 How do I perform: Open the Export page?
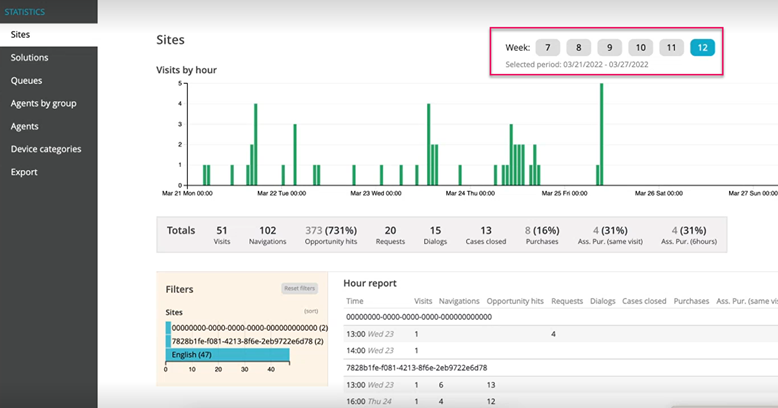(24, 172)
